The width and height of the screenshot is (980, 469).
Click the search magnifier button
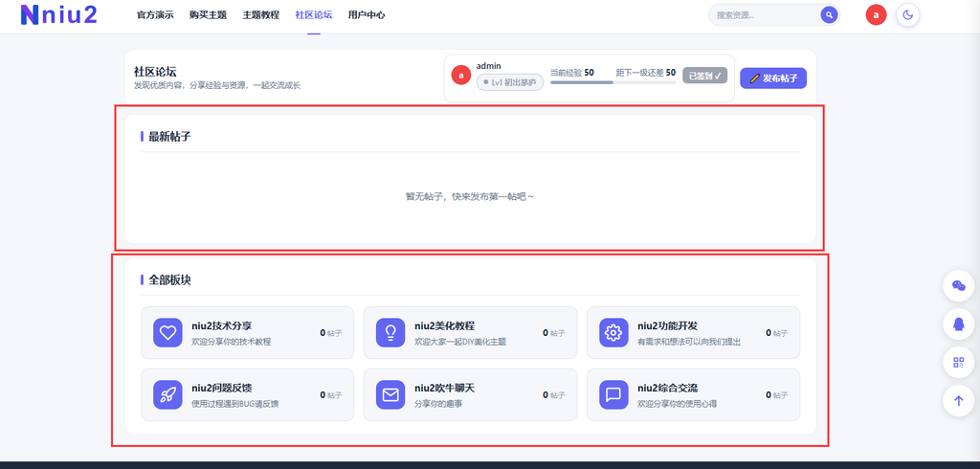coord(829,14)
